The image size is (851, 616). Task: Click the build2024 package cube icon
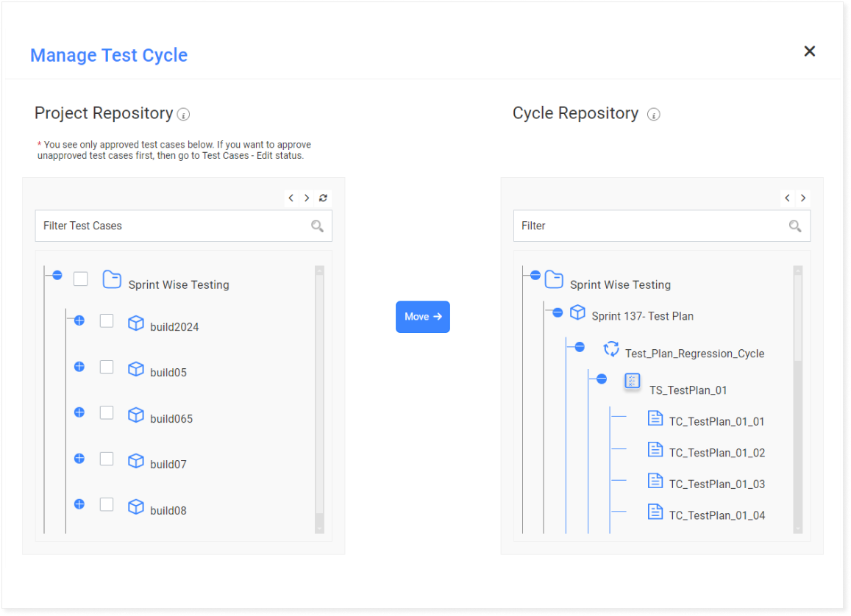pos(135,323)
